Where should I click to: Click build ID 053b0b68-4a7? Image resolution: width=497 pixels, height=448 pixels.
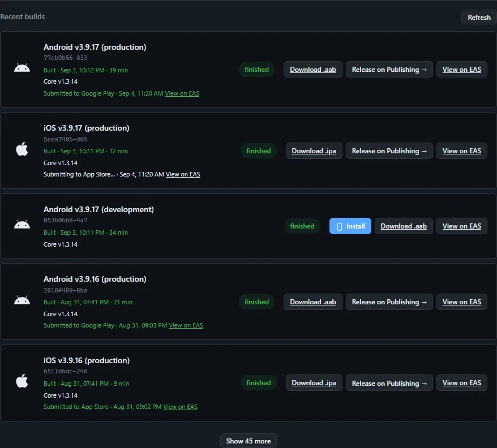tap(65, 220)
